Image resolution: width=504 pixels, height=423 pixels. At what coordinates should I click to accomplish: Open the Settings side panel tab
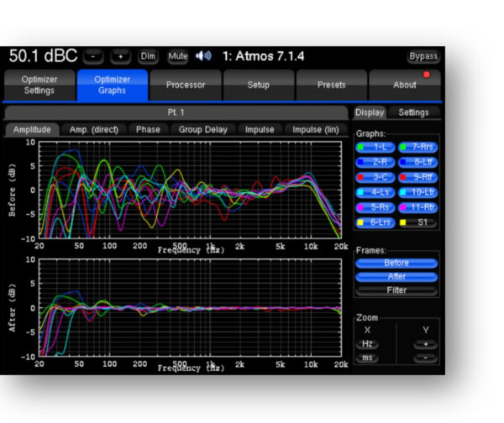[413, 112]
